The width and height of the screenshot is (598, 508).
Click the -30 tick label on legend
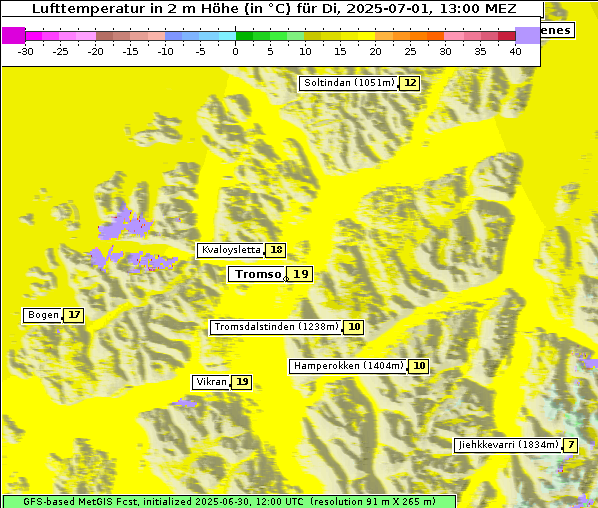[26, 52]
